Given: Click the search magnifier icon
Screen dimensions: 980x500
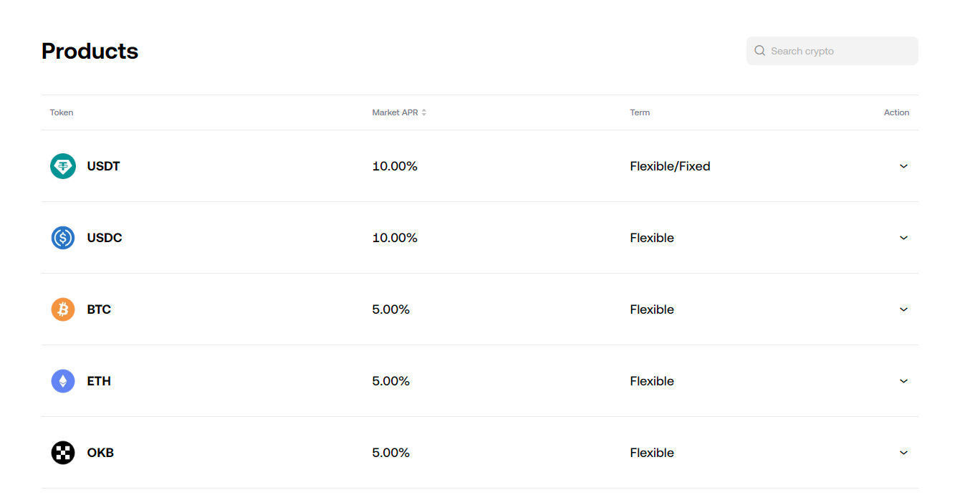Looking at the screenshot, I should coord(760,51).
